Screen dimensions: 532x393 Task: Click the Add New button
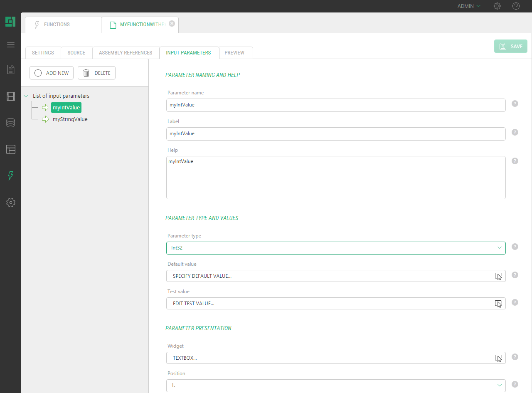tap(52, 73)
